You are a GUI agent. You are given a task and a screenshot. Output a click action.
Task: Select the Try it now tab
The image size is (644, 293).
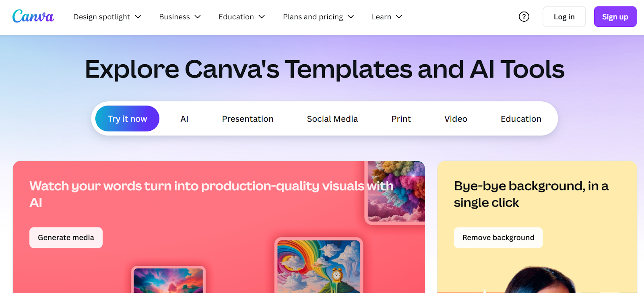coord(127,119)
